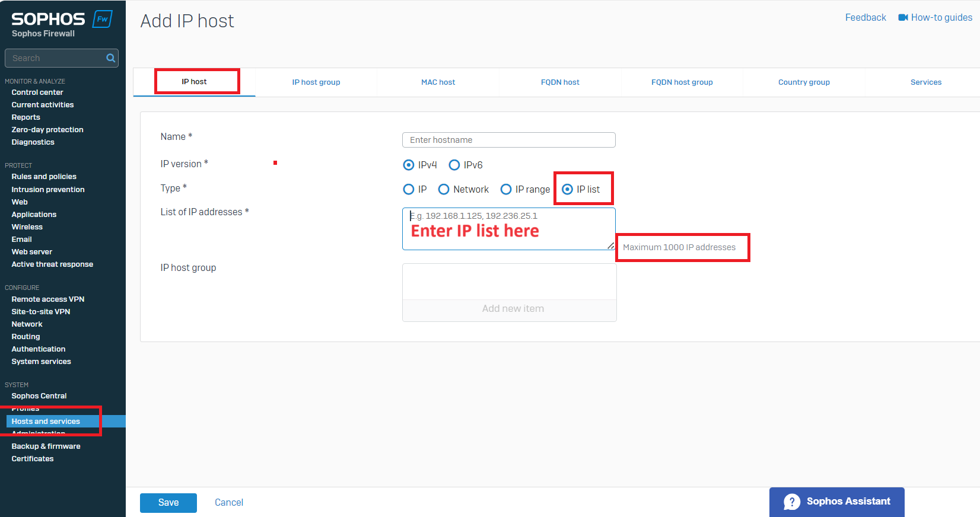
Task: Click the search magnifier icon in sidebar
Action: click(x=110, y=58)
